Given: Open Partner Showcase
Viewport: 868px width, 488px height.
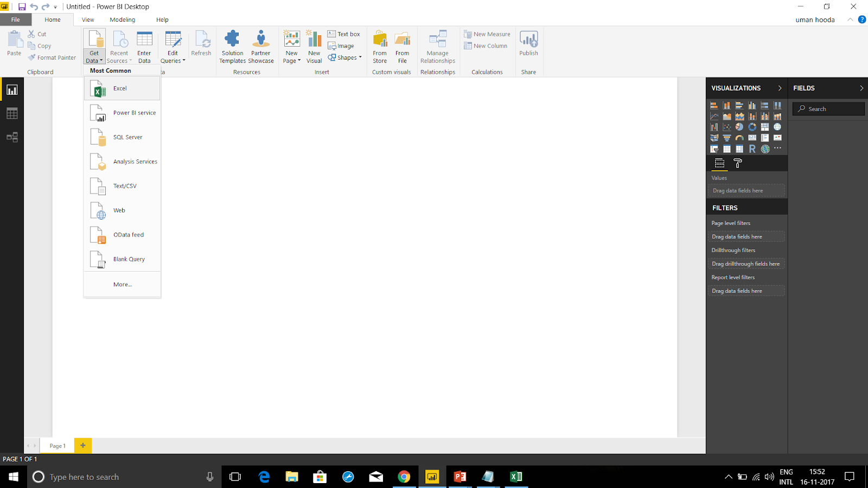Looking at the screenshot, I should [x=261, y=47].
